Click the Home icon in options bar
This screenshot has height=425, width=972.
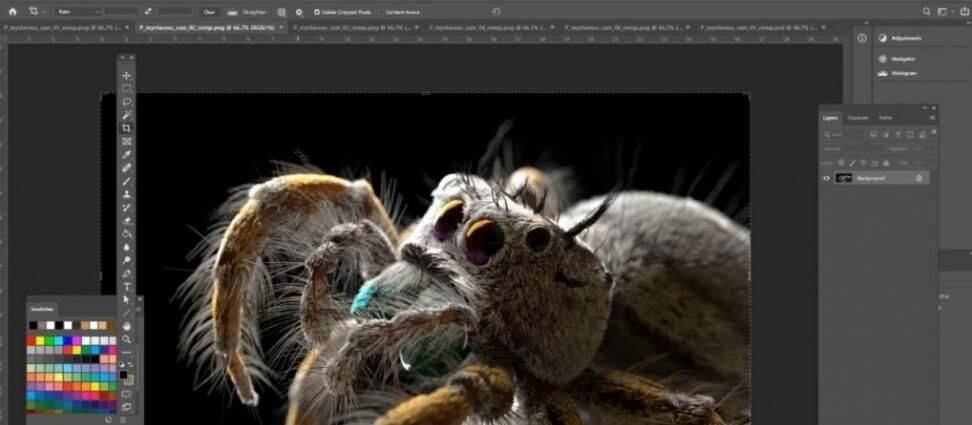(x=13, y=11)
